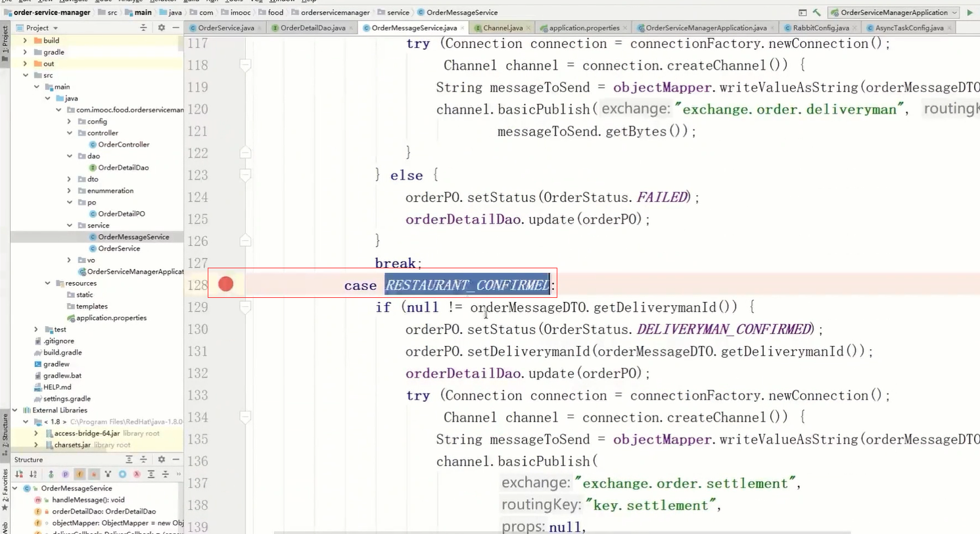Image resolution: width=980 pixels, height=534 pixels.
Task: Expand the config package
Action: 69,122
